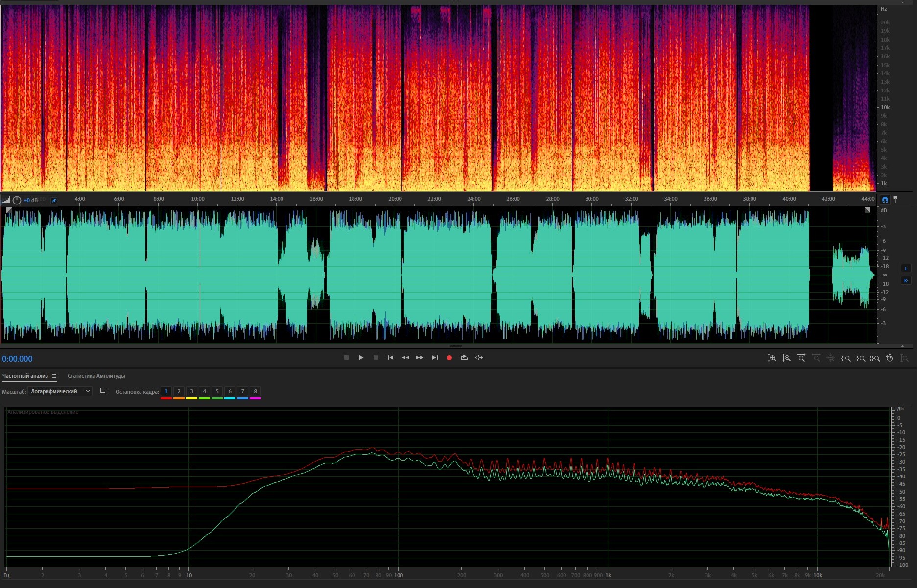Toggle the HUD pin icon
This screenshot has height=588, width=917.
54,200
